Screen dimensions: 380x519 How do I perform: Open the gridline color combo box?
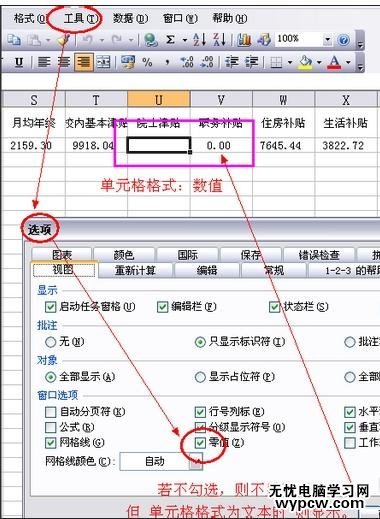pyautogui.click(x=161, y=461)
